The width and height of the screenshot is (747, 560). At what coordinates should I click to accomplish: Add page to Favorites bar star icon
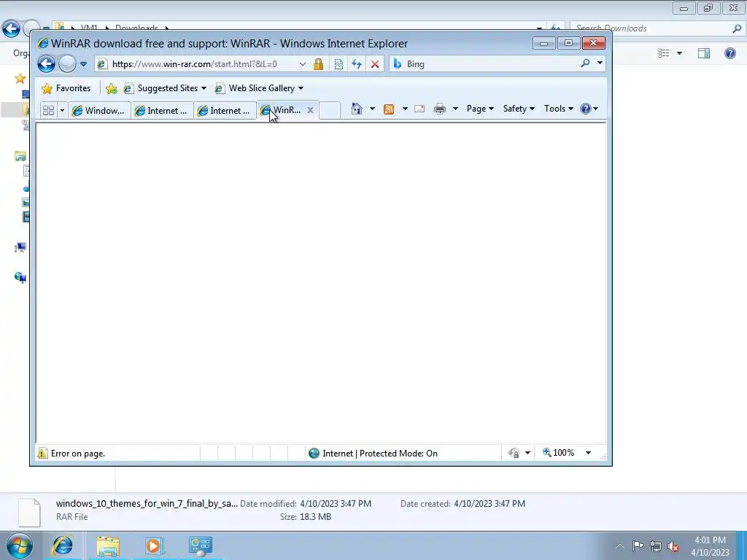[x=112, y=88]
